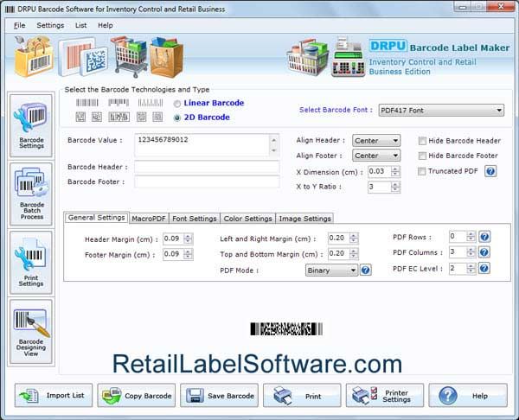Click the PDF EC Level help icon

click(484, 268)
